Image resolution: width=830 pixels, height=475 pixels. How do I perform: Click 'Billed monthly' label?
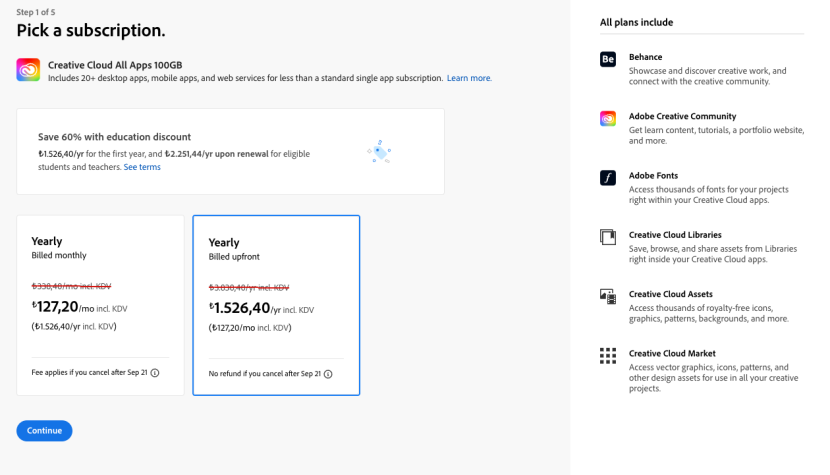(x=59, y=255)
